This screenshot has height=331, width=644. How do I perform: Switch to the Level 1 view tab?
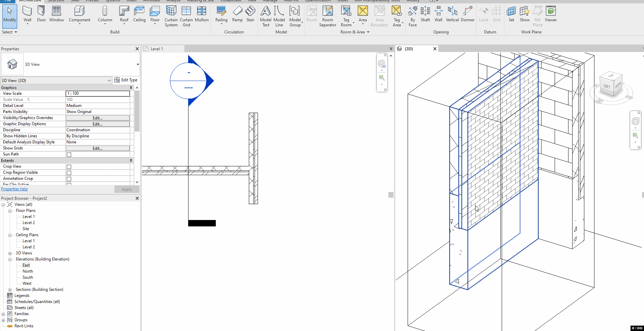pyautogui.click(x=156, y=49)
